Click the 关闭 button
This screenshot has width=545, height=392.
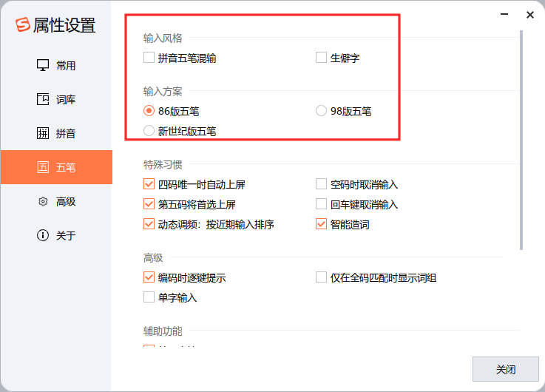(x=505, y=369)
